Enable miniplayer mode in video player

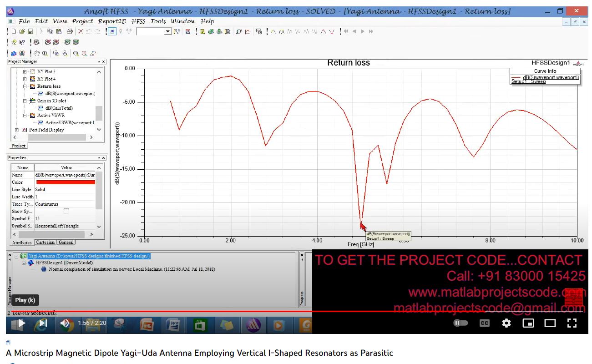pyautogui.click(x=528, y=323)
